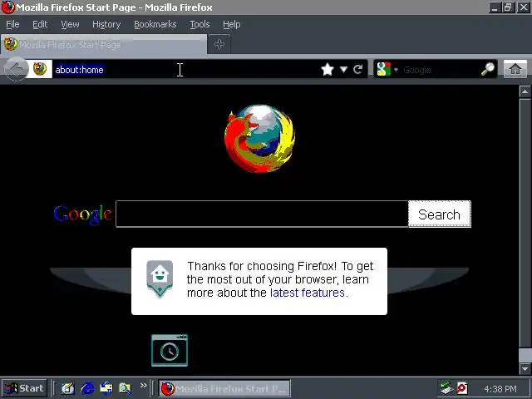Click the large Google search field on page

tap(262, 214)
